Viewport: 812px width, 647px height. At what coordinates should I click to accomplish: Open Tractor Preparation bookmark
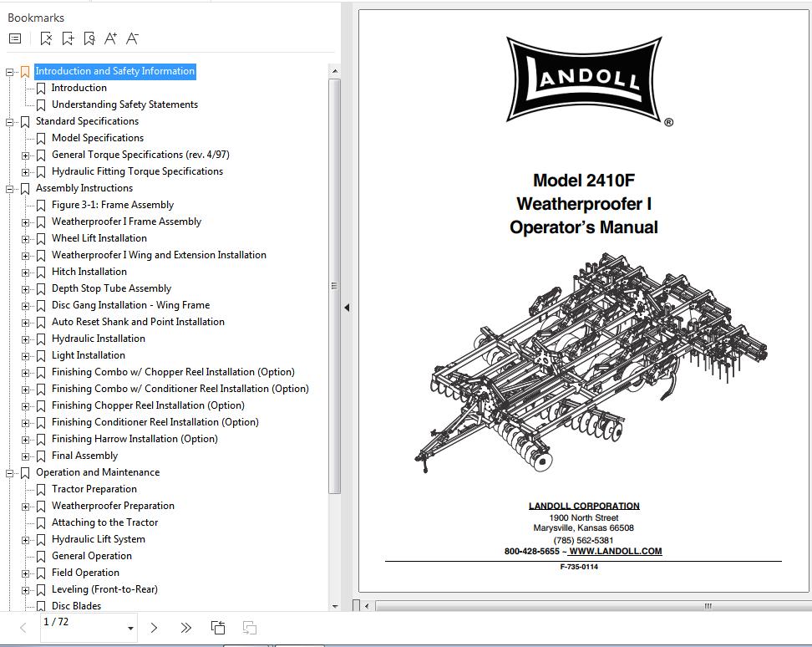click(x=94, y=489)
